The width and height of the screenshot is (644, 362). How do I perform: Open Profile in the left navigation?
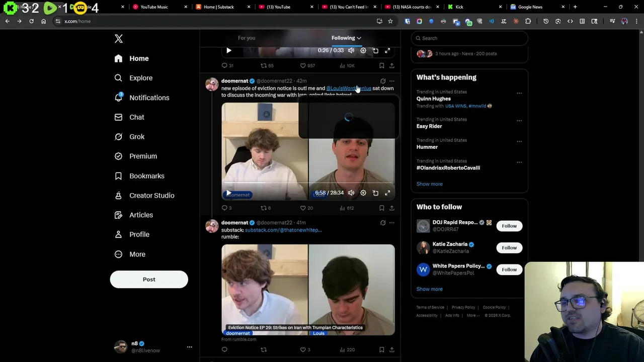pyautogui.click(x=131, y=234)
